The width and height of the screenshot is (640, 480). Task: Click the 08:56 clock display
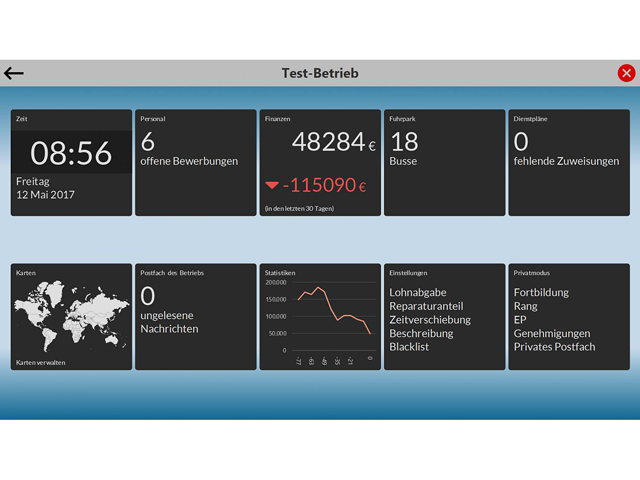pyautogui.click(x=71, y=153)
